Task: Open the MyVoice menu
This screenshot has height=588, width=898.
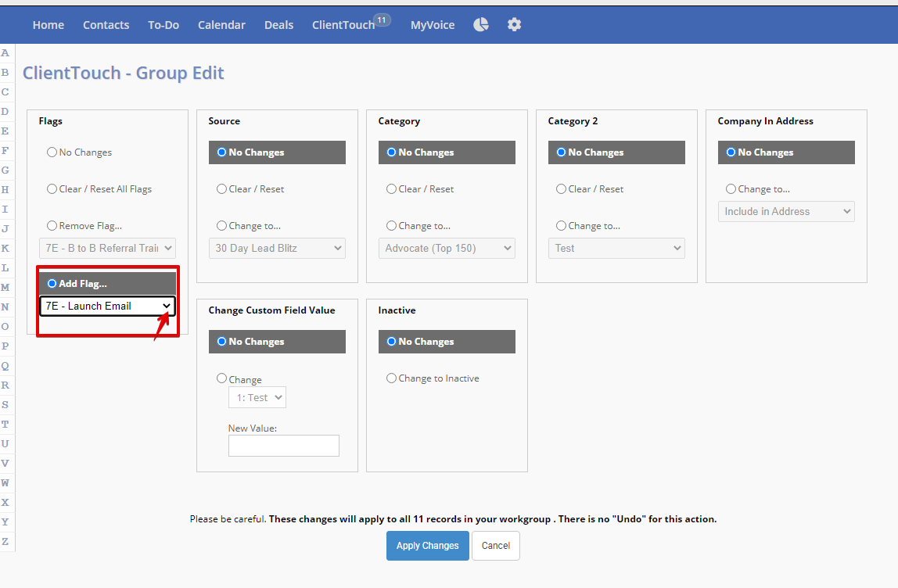Action: (433, 24)
